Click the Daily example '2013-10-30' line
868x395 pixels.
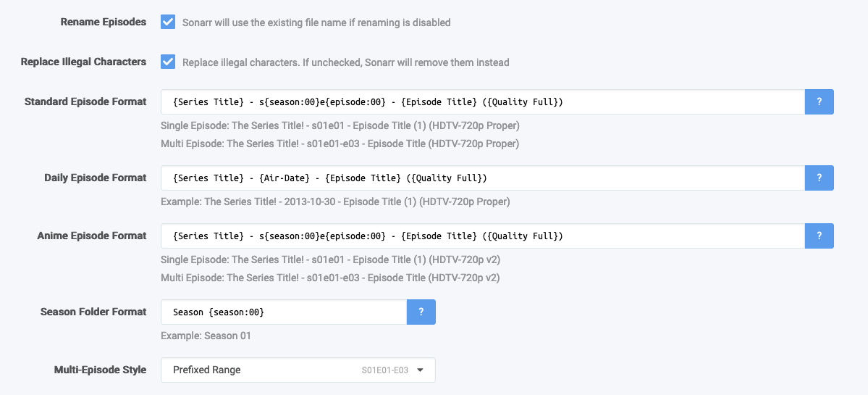click(335, 201)
